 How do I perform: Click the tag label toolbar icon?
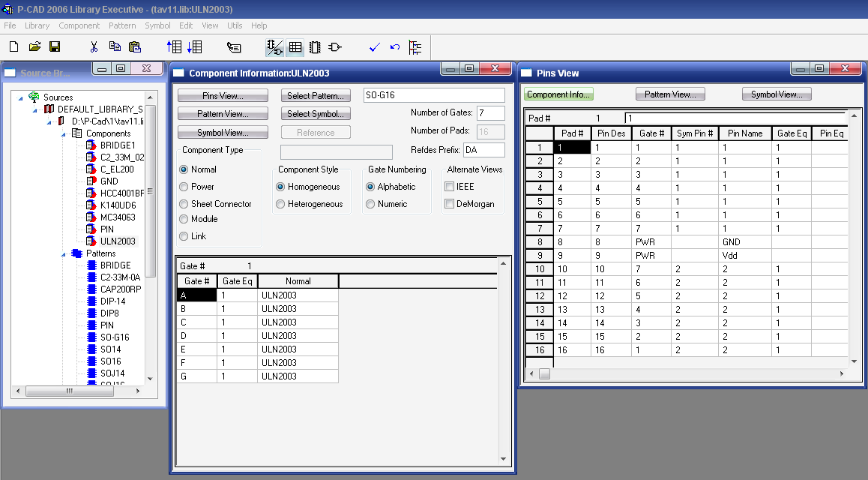[x=234, y=47]
